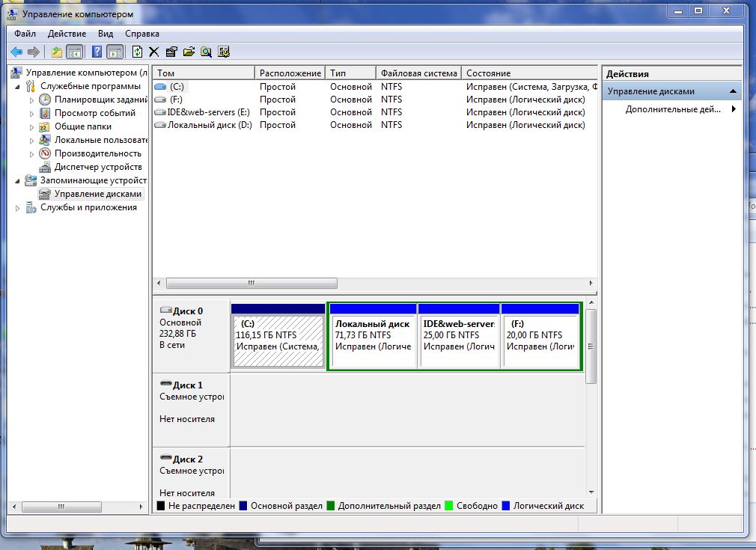
Task: Toggle the Action pane show/hide button
Action: (x=115, y=52)
